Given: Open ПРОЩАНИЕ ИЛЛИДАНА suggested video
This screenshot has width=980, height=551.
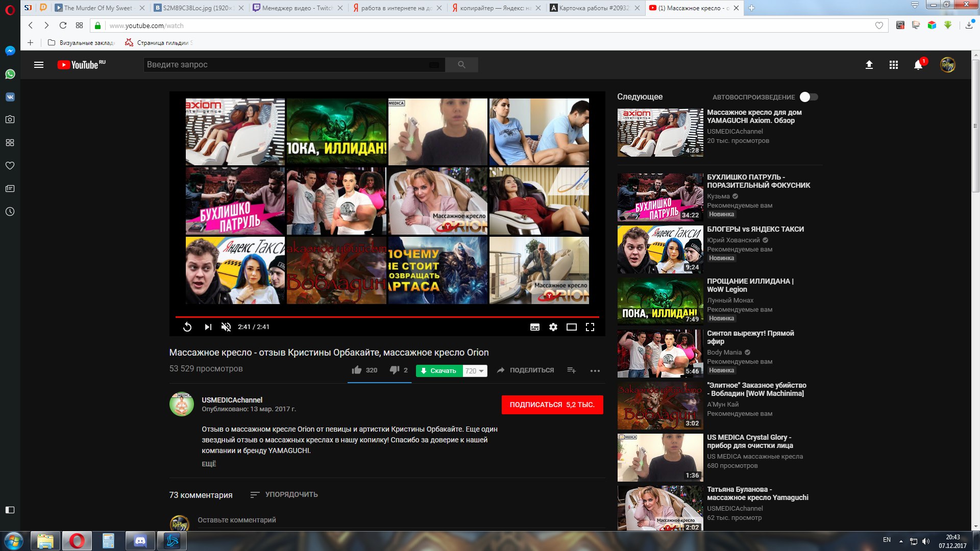Looking at the screenshot, I should point(720,302).
